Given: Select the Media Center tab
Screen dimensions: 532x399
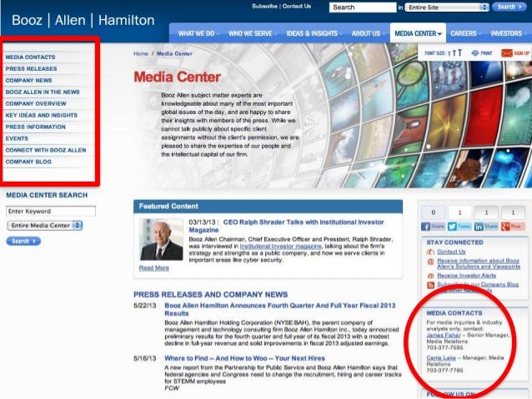Looking at the screenshot, I should [418, 33].
